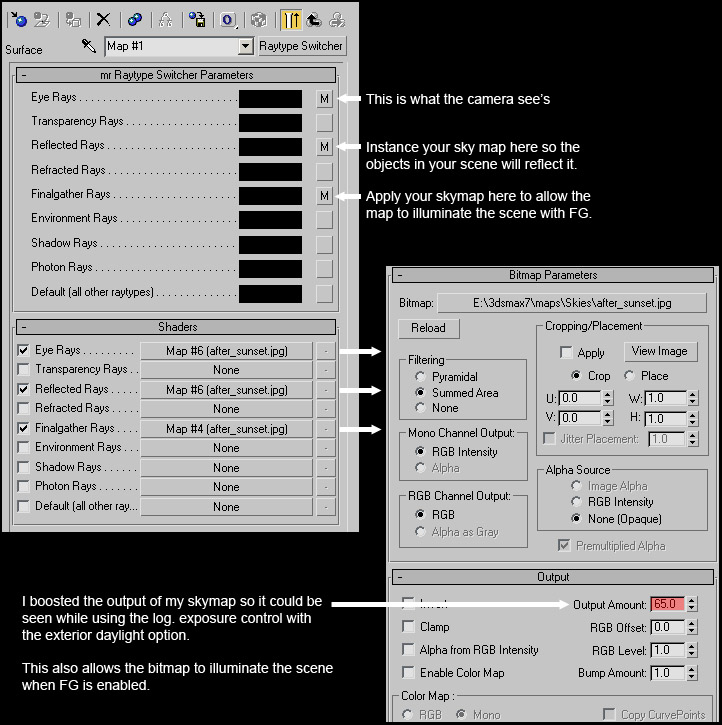
Task: Click the RGB Level spinner arrows
Action: point(691,650)
